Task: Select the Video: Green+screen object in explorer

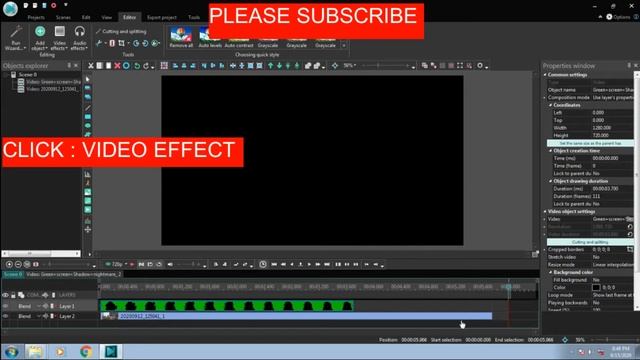Action: point(53,82)
